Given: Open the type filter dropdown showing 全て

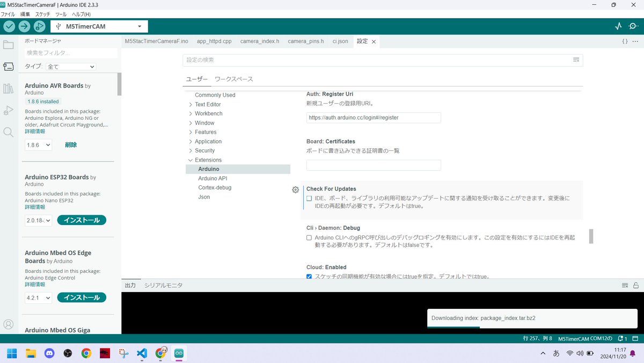Looking at the screenshot, I should pyautogui.click(x=71, y=67).
